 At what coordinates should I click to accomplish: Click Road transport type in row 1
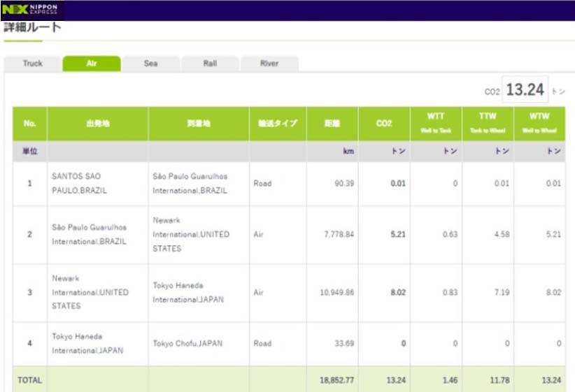coord(262,184)
